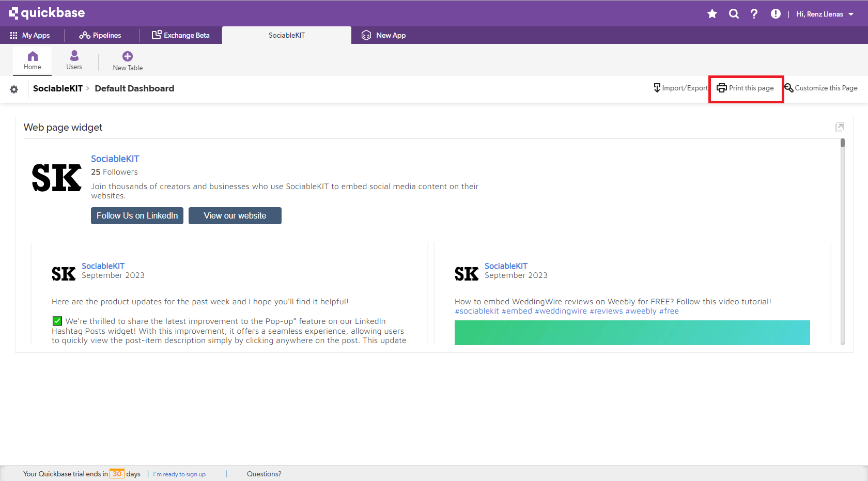Click the Questions? link in footer
Viewport: 868px width, 481px height.
(x=264, y=474)
